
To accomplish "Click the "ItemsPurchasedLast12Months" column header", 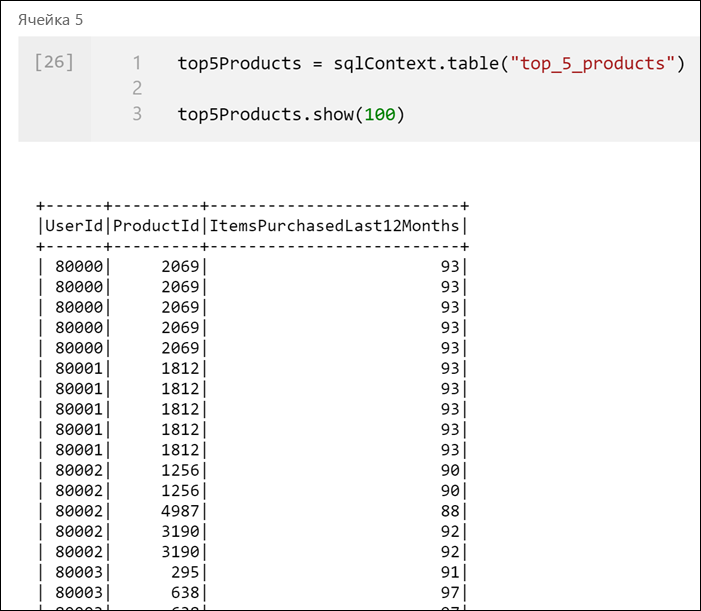I will (x=334, y=226).
